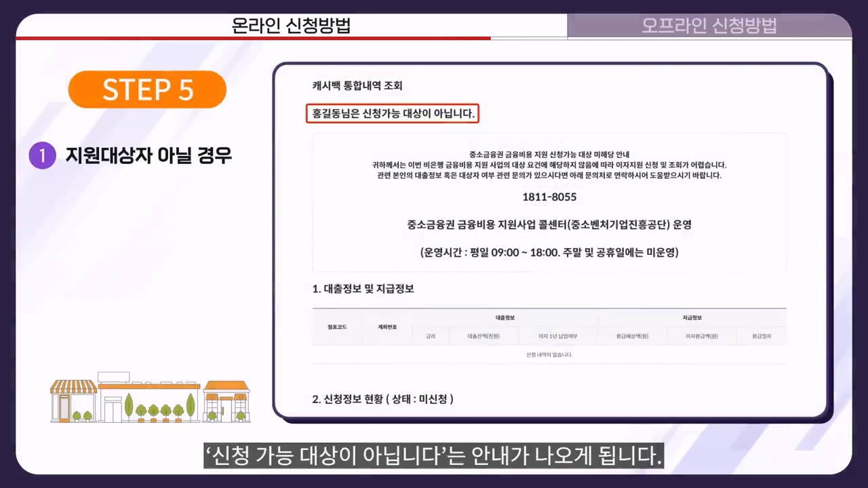
Task: Switch to the 오프라인 신청방법 tab
Action: (x=709, y=26)
